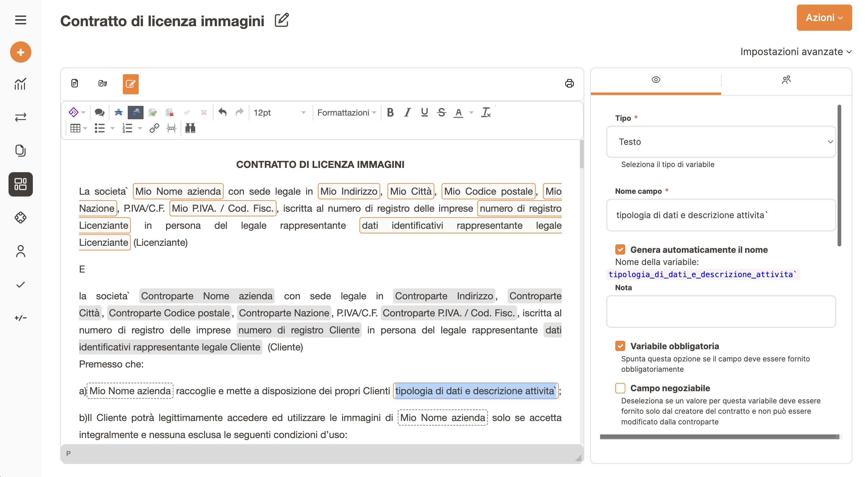Reject all changes document-cross icon

point(169,112)
